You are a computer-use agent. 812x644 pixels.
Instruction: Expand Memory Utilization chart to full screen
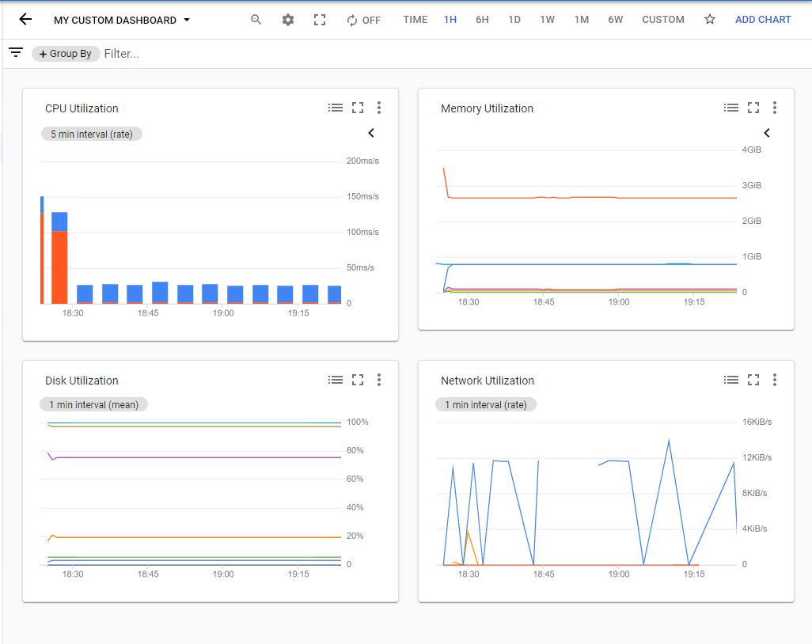tap(753, 108)
